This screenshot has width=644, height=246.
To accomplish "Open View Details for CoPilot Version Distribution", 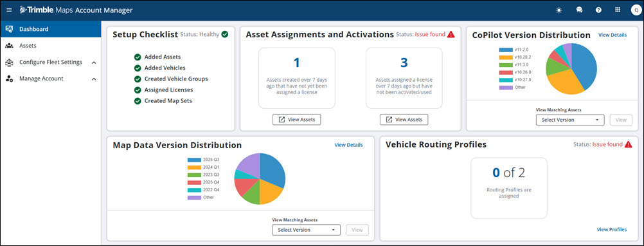I will (x=613, y=35).
